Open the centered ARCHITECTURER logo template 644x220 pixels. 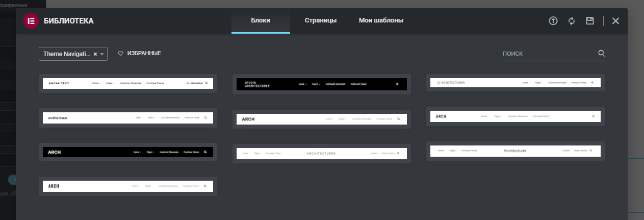pos(322,153)
